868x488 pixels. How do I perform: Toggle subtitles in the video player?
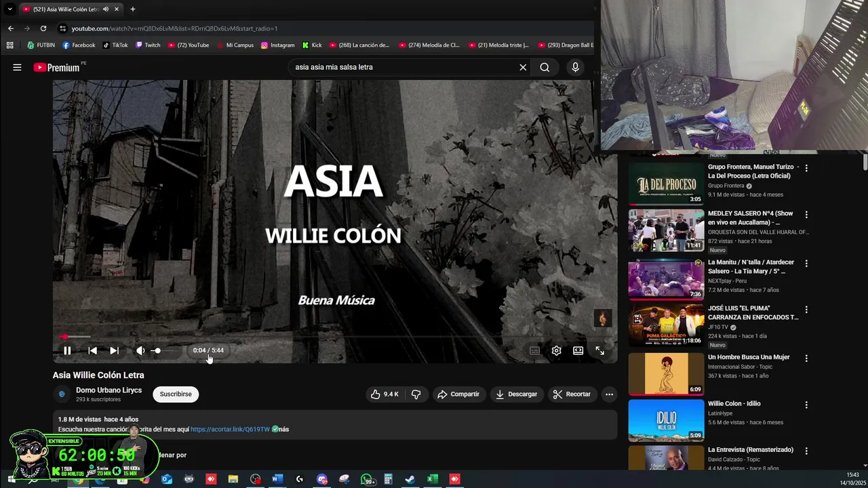(534, 350)
